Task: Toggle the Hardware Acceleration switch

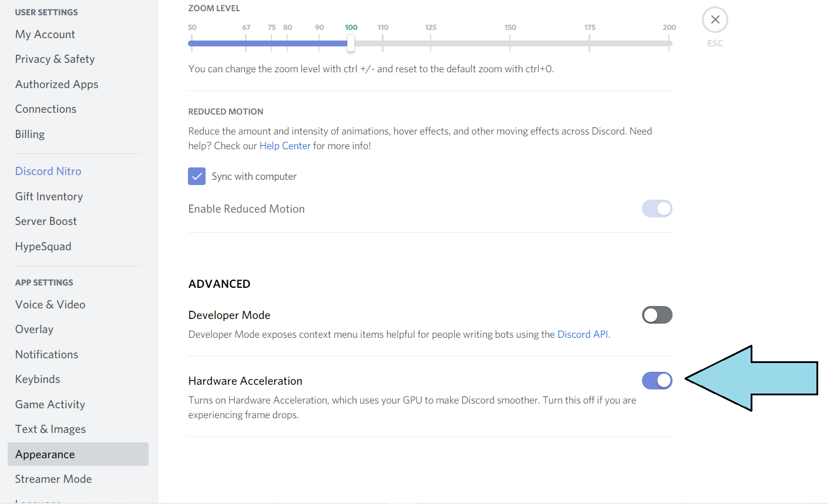Action: [657, 381]
